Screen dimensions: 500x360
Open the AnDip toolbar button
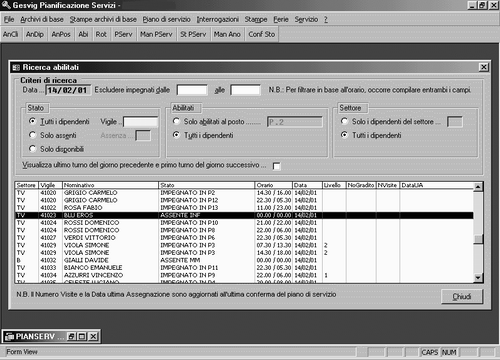pyautogui.click(x=35, y=34)
